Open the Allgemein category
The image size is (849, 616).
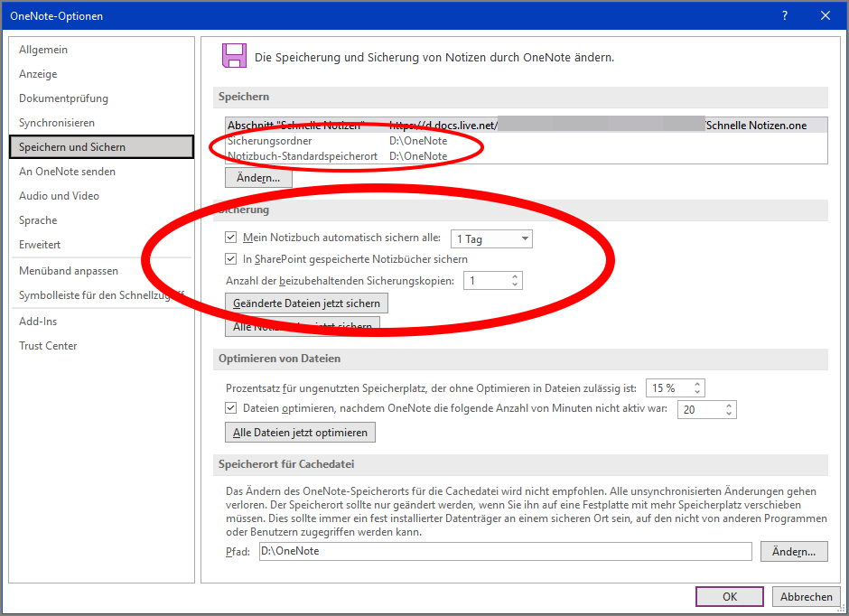(43, 50)
